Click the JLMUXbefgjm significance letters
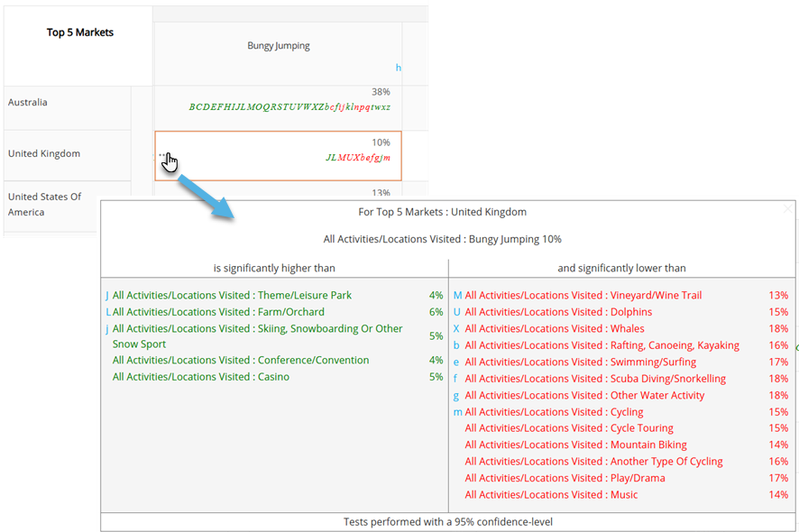The height and width of the screenshot is (532, 799). pyautogui.click(x=358, y=158)
